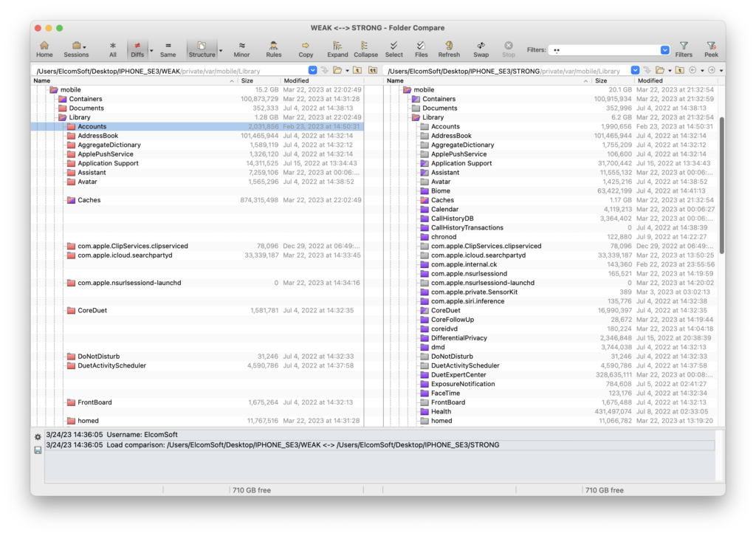The width and height of the screenshot is (756, 536).
Task: Select the highlighted Accounts folder row
Action: pos(92,126)
